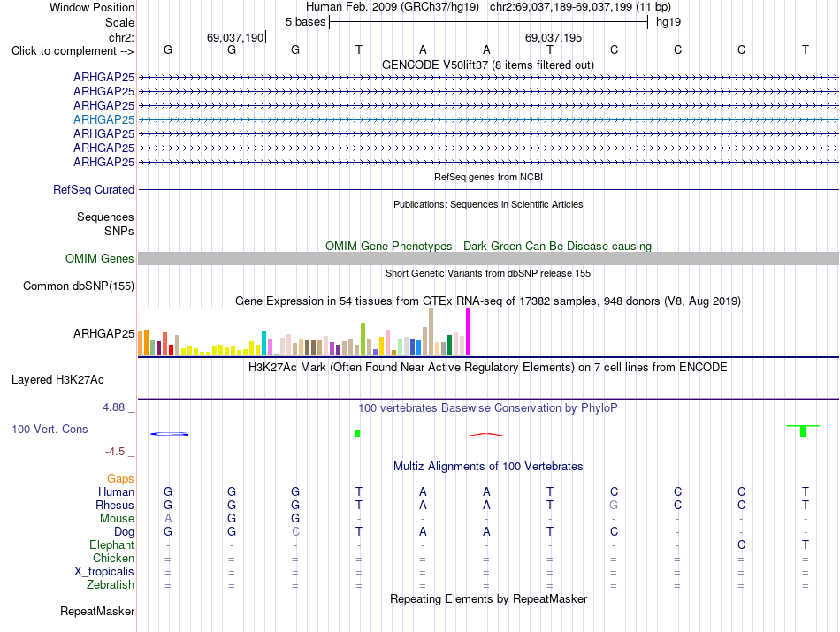This screenshot has height=632, width=840.
Task: Click the cyan bar in GTEx expression chart
Action: [x=264, y=343]
